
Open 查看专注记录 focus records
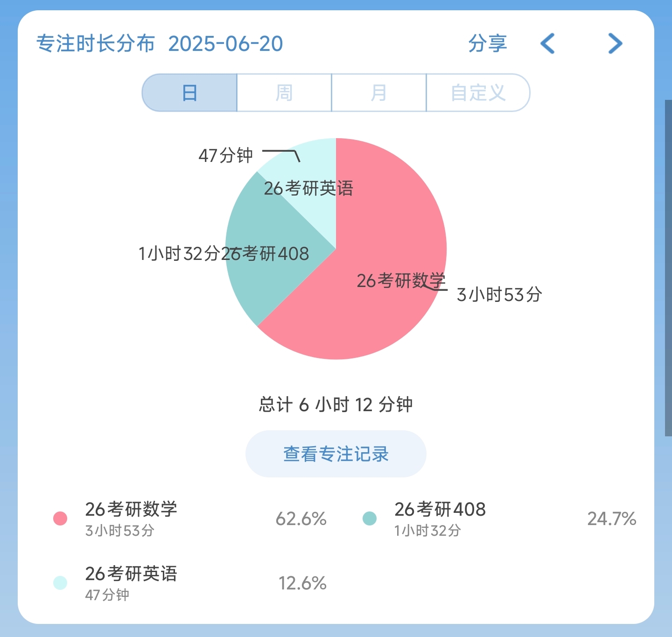(x=336, y=454)
